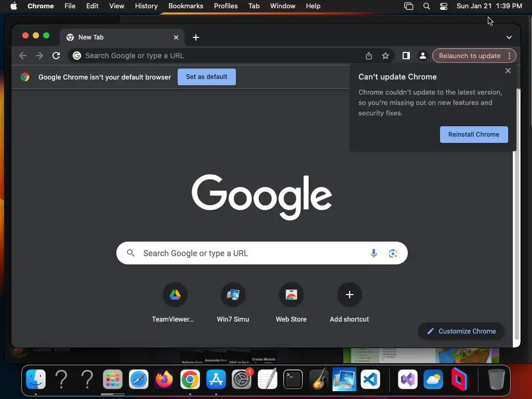Open the Chrome app menu
This screenshot has height=399, width=532.
click(x=41, y=6)
